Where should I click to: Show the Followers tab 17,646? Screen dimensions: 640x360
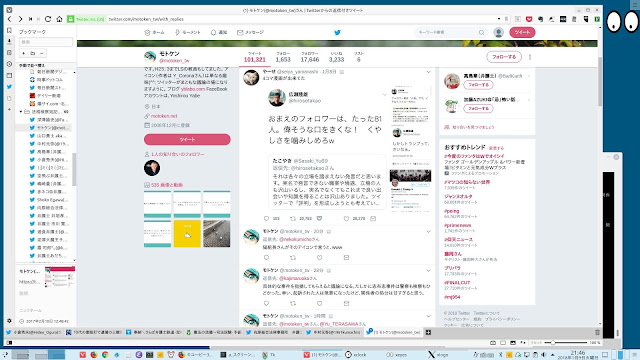310,57
